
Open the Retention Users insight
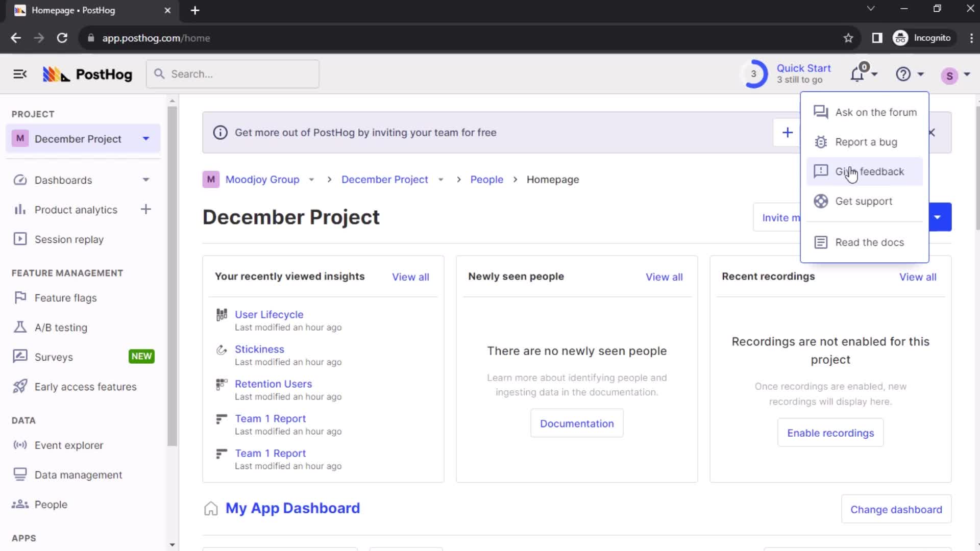pyautogui.click(x=273, y=384)
